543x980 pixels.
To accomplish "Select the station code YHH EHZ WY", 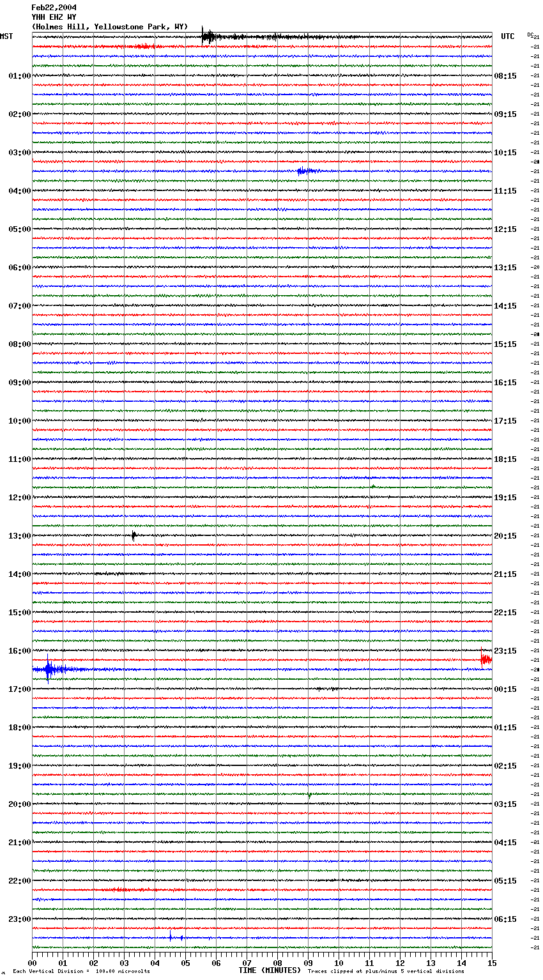I will (x=54, y=17).
